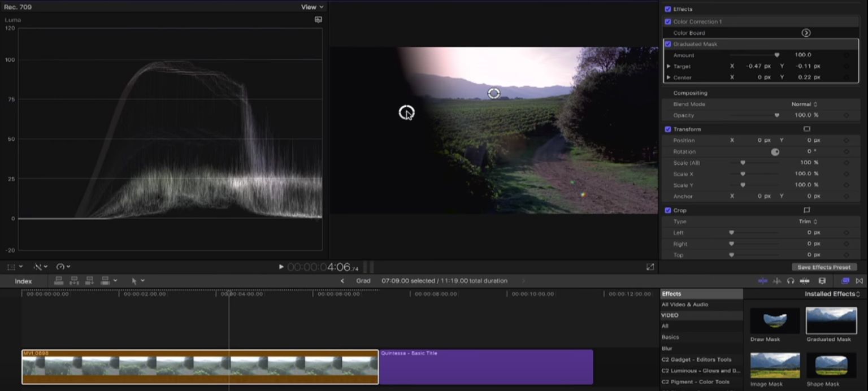Click the Connect clip to storyline icon
Image resolution: width=868 pixels, height=391 pixels.
pos(58,281)
